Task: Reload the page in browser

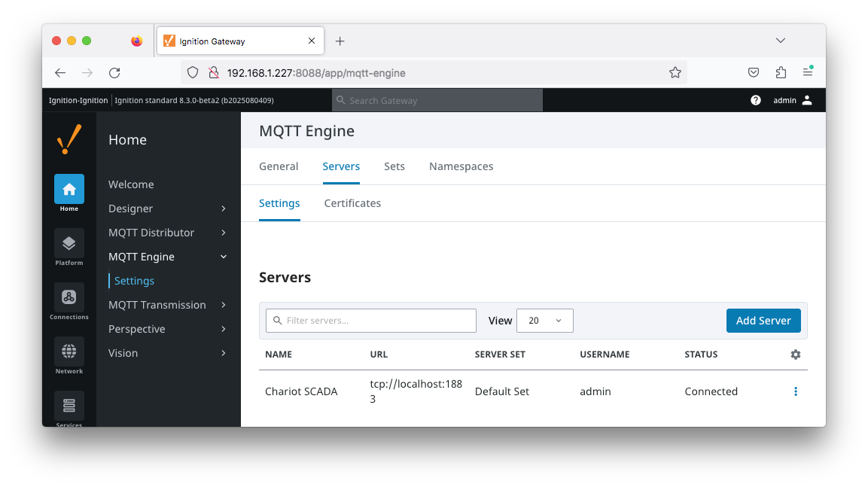Action: click(x=114, y=73)
